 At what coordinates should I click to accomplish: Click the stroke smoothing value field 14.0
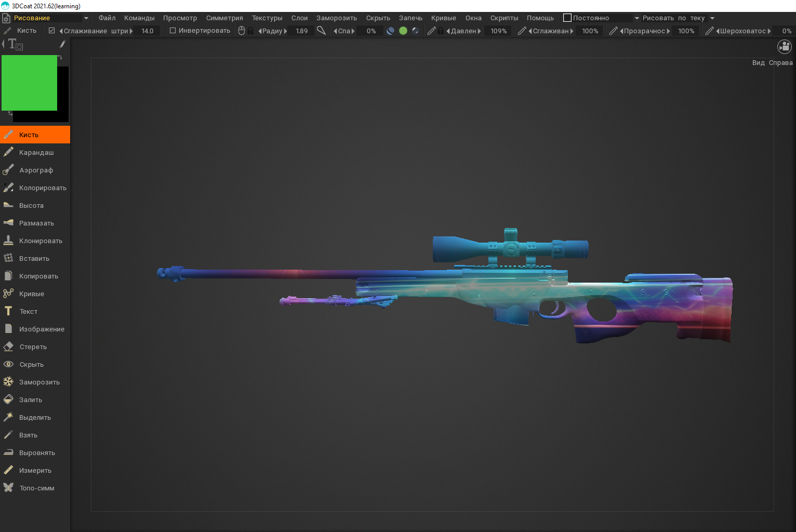coord(148,31)
